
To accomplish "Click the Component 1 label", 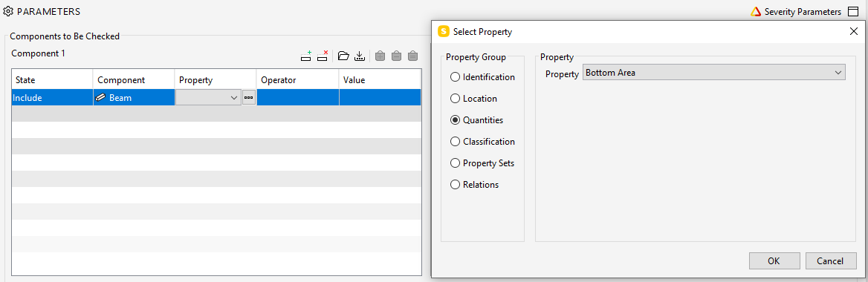I will [38, 53].
